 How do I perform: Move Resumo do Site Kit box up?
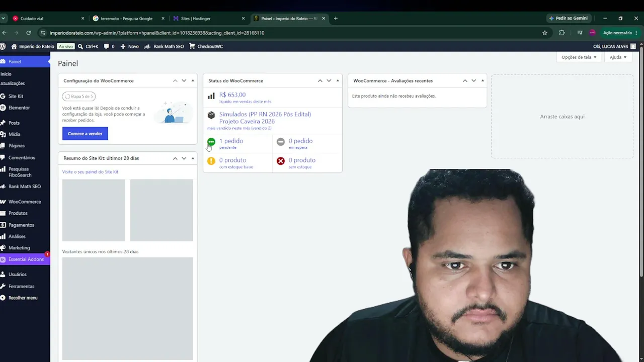[x=175, y=158]
